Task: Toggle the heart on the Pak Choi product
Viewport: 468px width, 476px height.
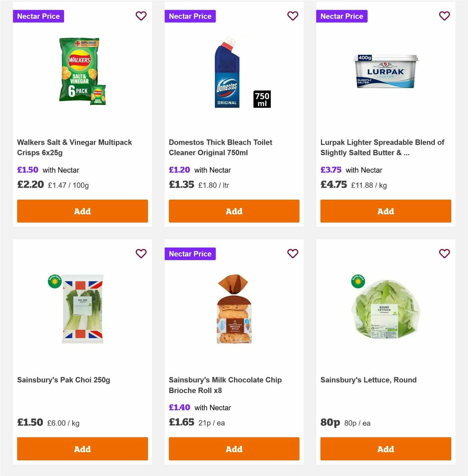Action: pos(141,254)
